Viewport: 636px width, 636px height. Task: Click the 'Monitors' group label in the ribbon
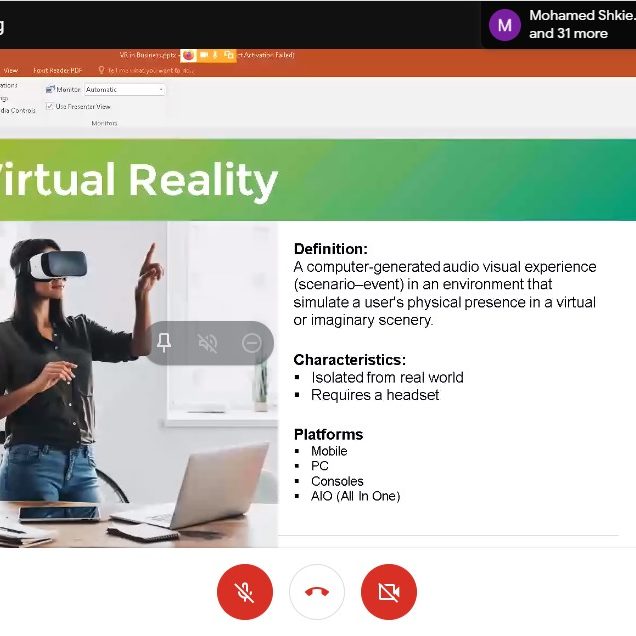tap(104, 123)
